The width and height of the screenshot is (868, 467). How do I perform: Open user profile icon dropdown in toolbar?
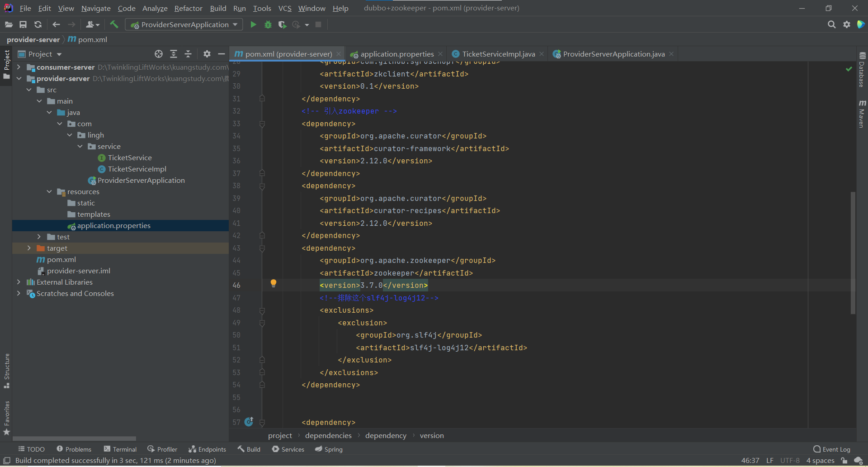[93, 24]
